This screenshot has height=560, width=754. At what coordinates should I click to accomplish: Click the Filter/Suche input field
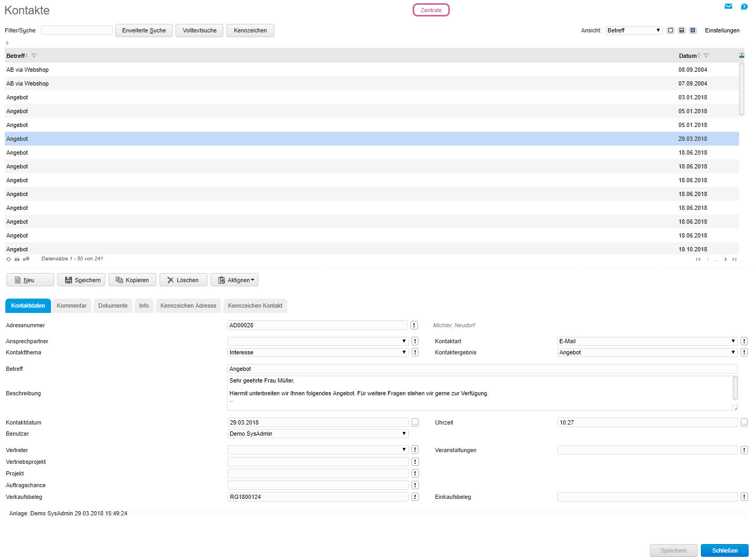[x=77, y=30]
